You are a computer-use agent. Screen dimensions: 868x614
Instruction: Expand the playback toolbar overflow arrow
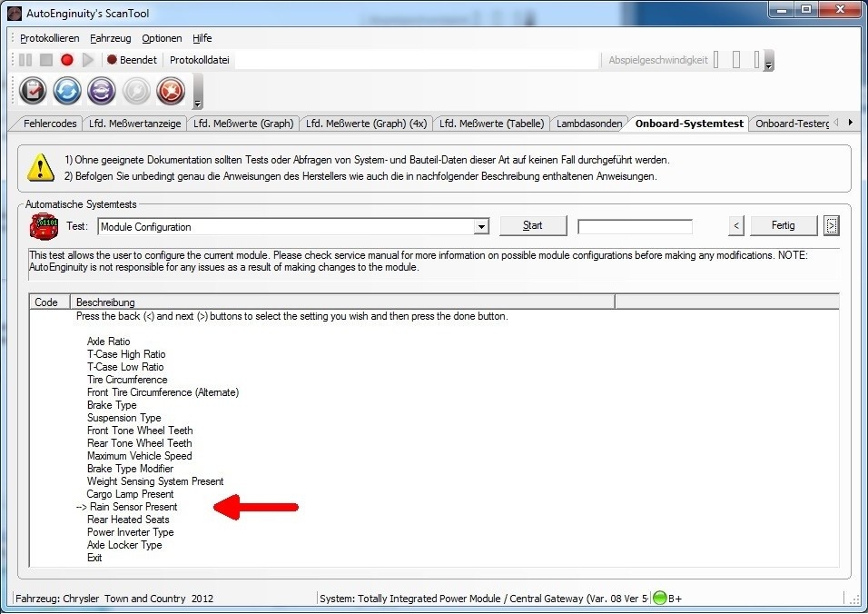(768, 66)
